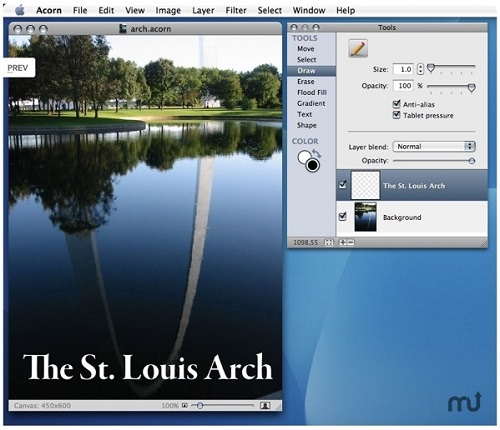Open the File menu
Image resolution: width=500 pixels, height=430 pixels.
click(x=80, y=10)
